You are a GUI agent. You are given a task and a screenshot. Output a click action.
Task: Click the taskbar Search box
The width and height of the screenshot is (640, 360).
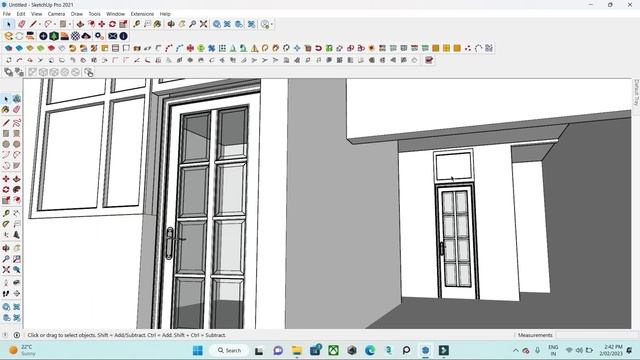(229, 351)
